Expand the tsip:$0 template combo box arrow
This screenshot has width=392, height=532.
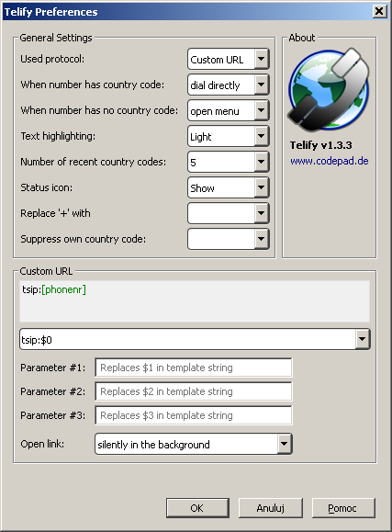click(x=362, y=339)
